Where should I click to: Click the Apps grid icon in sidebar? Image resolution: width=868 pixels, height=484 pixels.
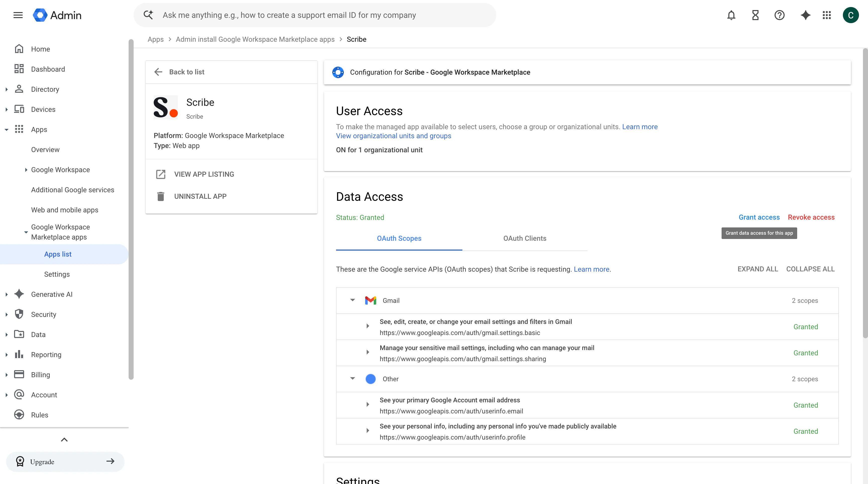click(x=19, y=129)
